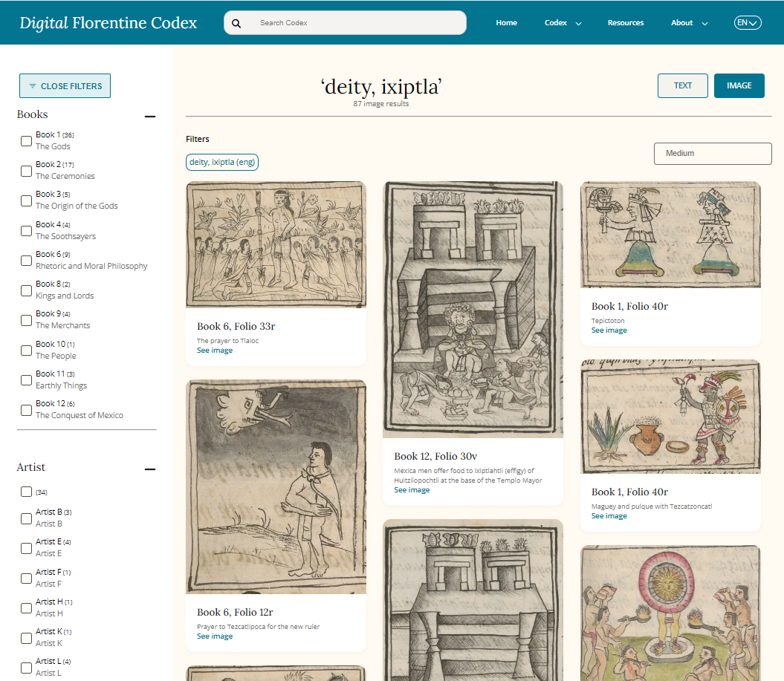Go to the Home menu item

pyautogui.click(x=507, y=23)
